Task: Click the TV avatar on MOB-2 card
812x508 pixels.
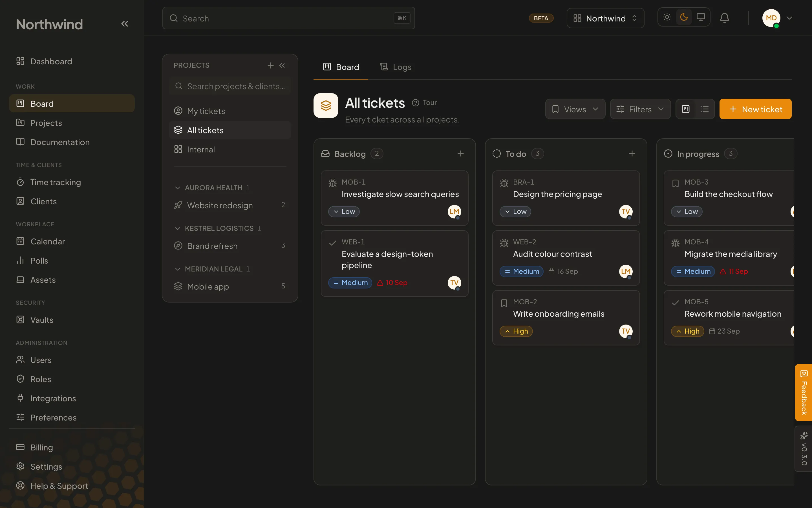Action: 626,331
